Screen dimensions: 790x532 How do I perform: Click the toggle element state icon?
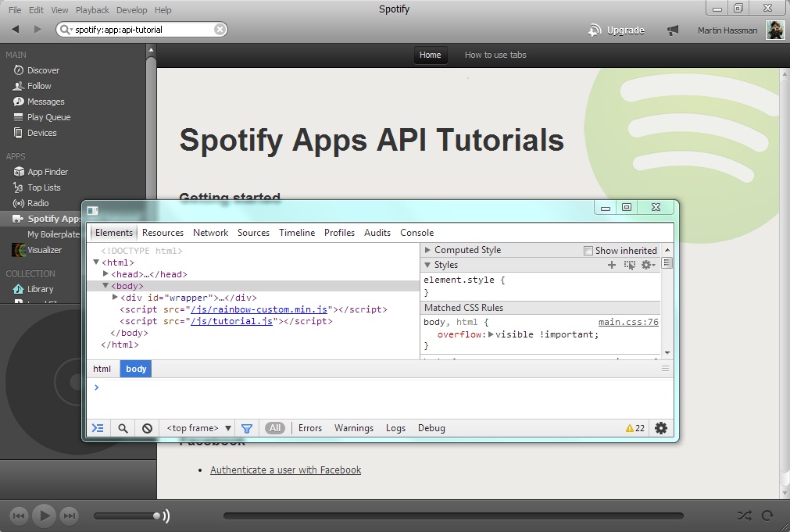[x=630, y=265]
